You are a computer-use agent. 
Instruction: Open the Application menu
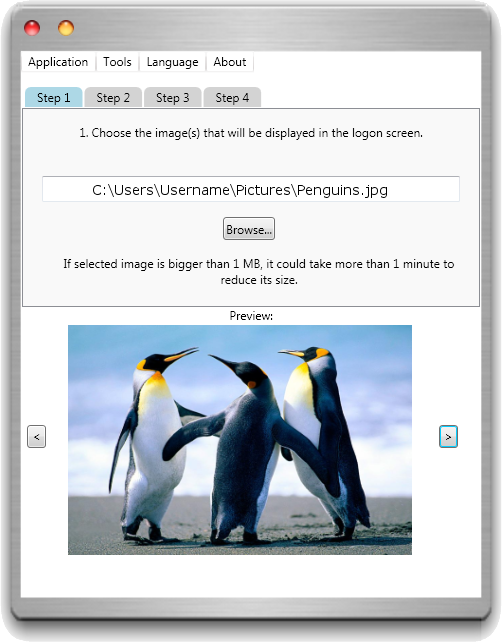coord(58,62)
